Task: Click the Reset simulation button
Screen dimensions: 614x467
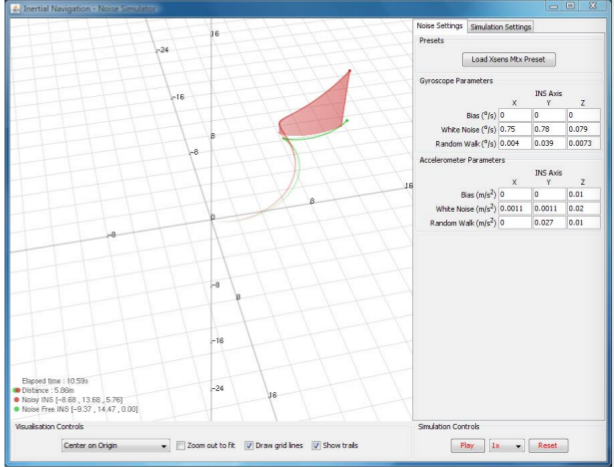Action: tap(548, 445)
